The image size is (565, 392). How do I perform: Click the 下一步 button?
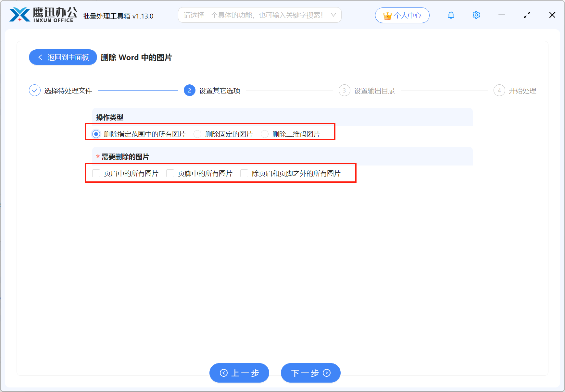[310, 373]
